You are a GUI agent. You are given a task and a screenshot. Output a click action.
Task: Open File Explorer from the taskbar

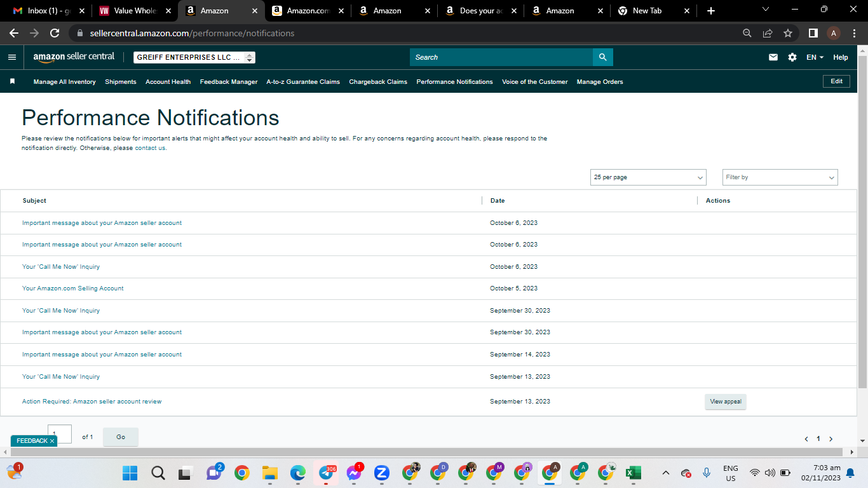coord(270,473)
